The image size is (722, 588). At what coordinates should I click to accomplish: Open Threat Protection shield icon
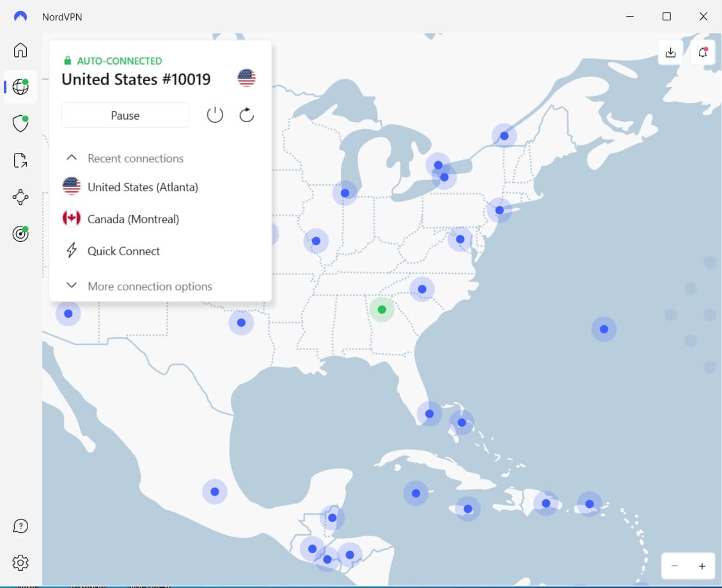(x=20, y=123)
